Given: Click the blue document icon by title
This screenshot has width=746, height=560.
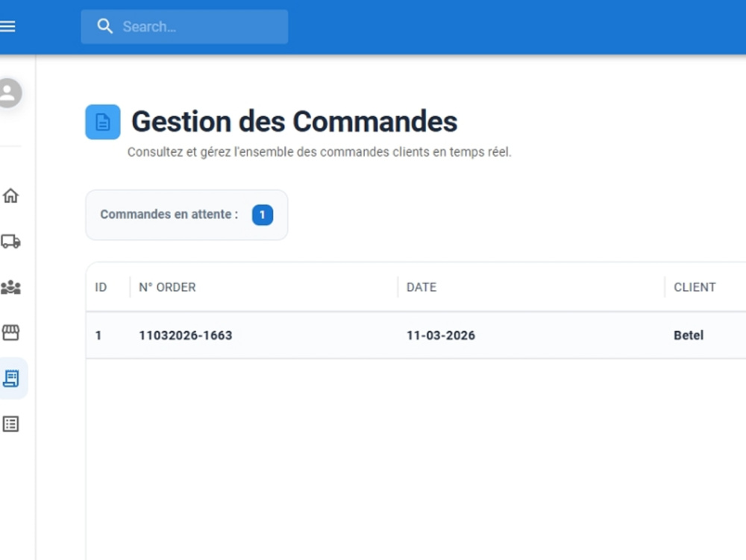Looking at the screenshot, I should (103, 122).
